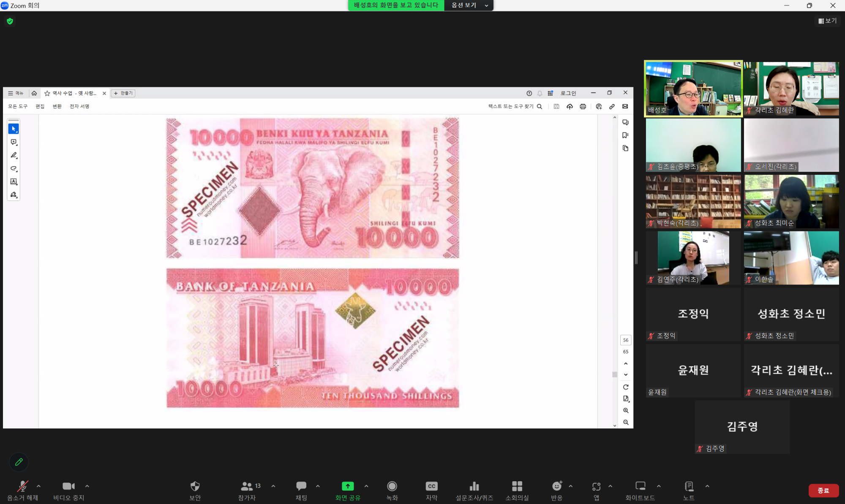Expand apps options arrow
The image size is (845, 504).
[610, 486]
